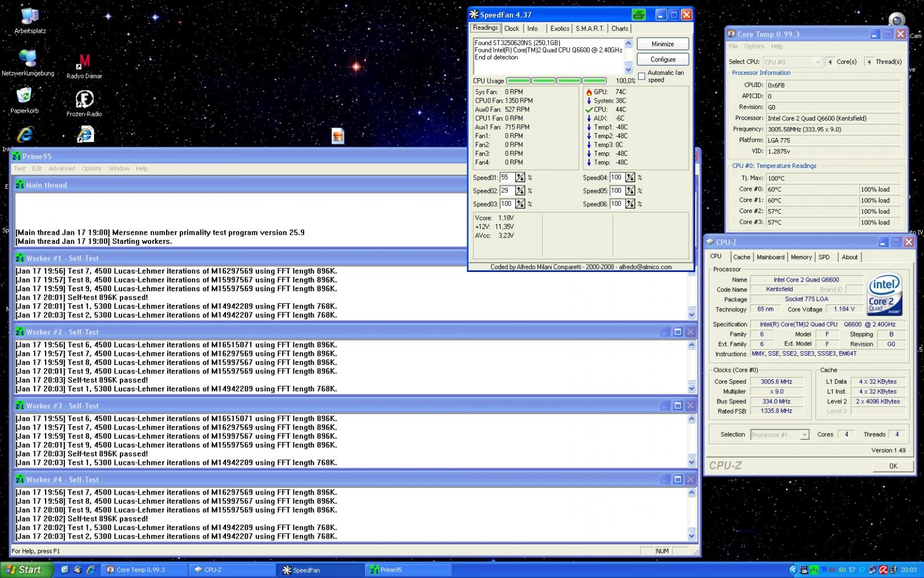Adjust the Speed05 spinner arrows
The width and height of the screenshot is (924, 578).
630,191
